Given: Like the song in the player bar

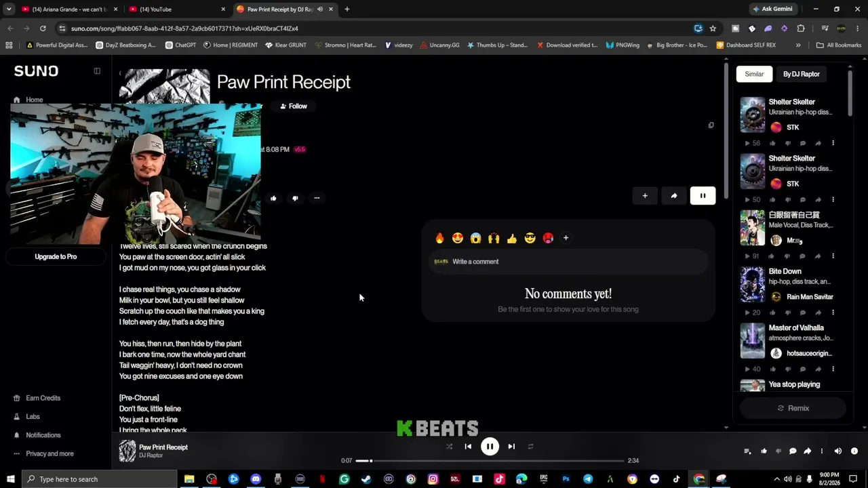Looking at the screenshot, I should 764,451.
